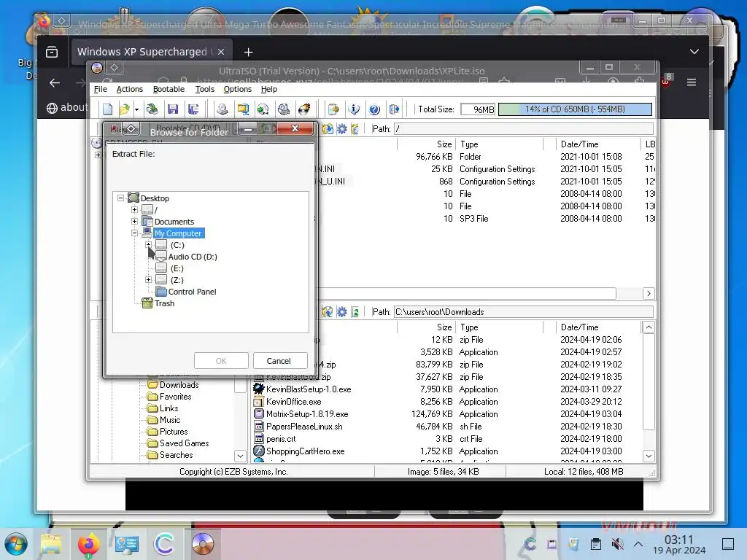747x560 pixels.
Task: Open the Tools menu
Action: (205, 89)
